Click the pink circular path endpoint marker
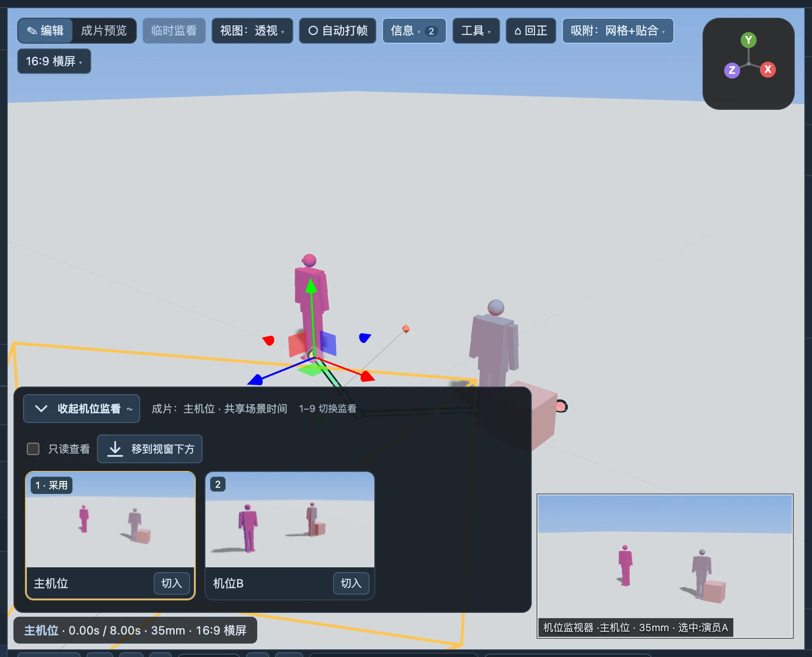 (561, 407)
